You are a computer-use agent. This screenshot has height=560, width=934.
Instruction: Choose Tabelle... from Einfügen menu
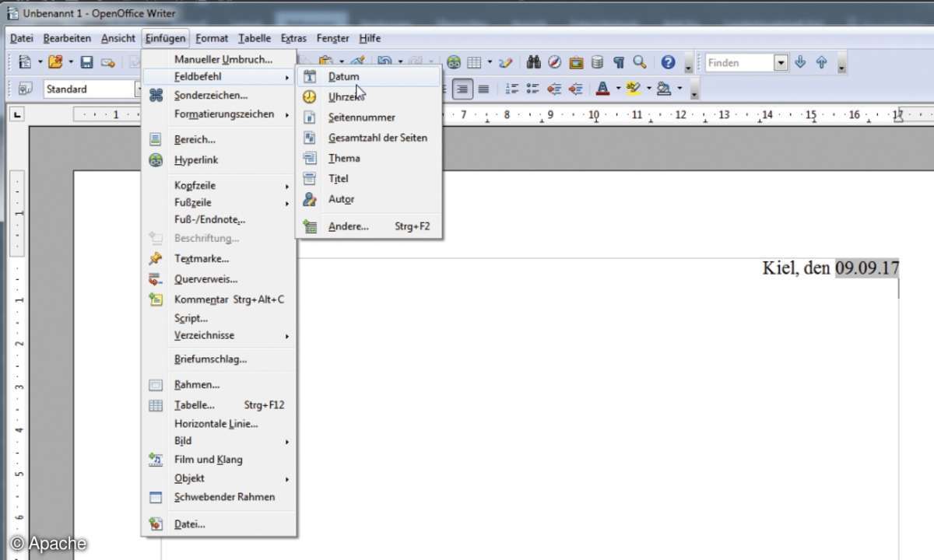click(219, 404)
